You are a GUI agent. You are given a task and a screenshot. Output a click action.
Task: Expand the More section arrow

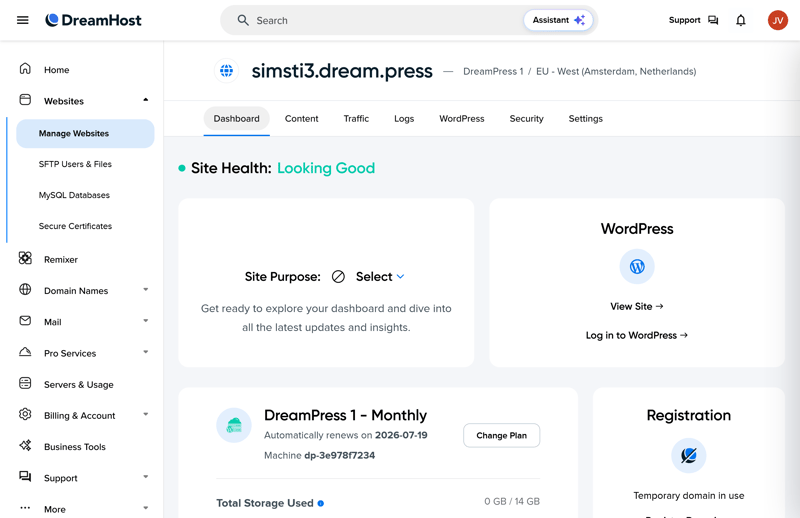[145, 508]
